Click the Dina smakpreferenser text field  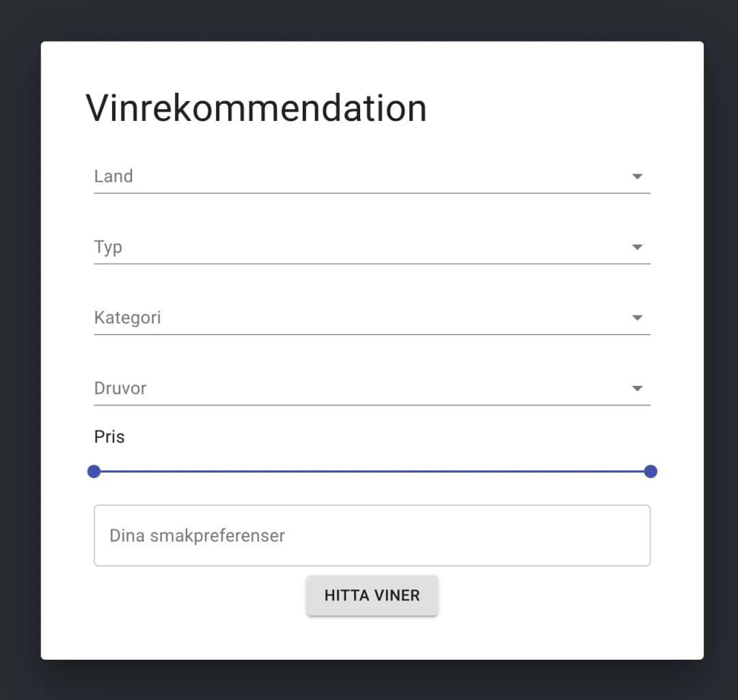pos(372,535)
